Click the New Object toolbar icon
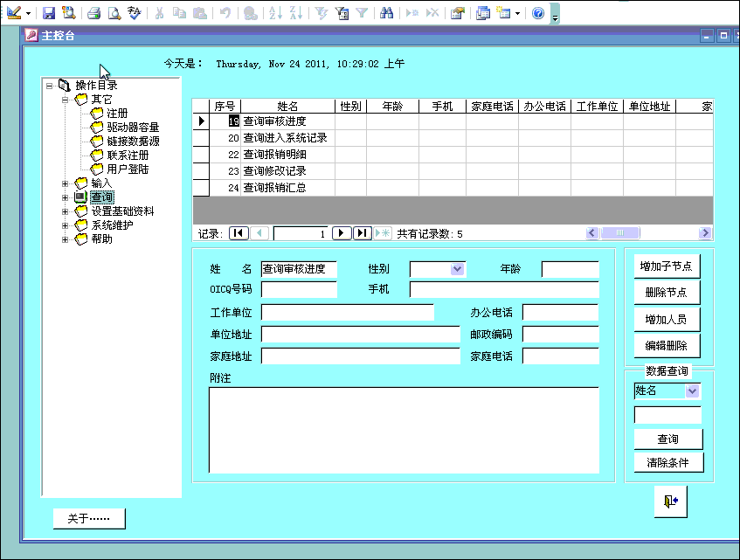740x560 pixels. pyautogui.click(x=504, y=13)
